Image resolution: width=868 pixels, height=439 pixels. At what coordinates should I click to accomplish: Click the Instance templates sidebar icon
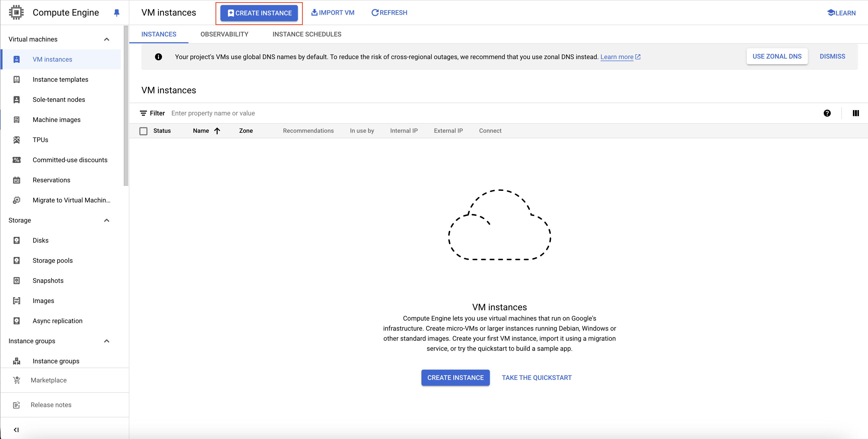16,79
